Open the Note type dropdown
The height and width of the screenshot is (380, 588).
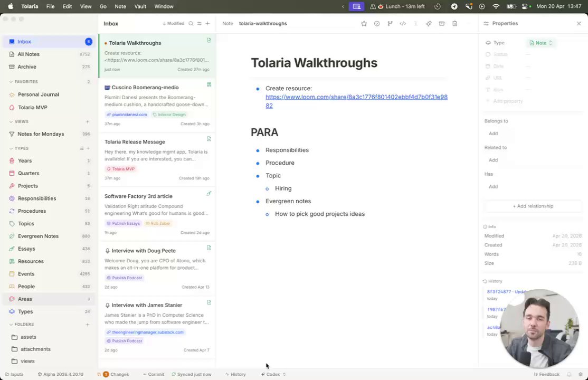[540, 43]
